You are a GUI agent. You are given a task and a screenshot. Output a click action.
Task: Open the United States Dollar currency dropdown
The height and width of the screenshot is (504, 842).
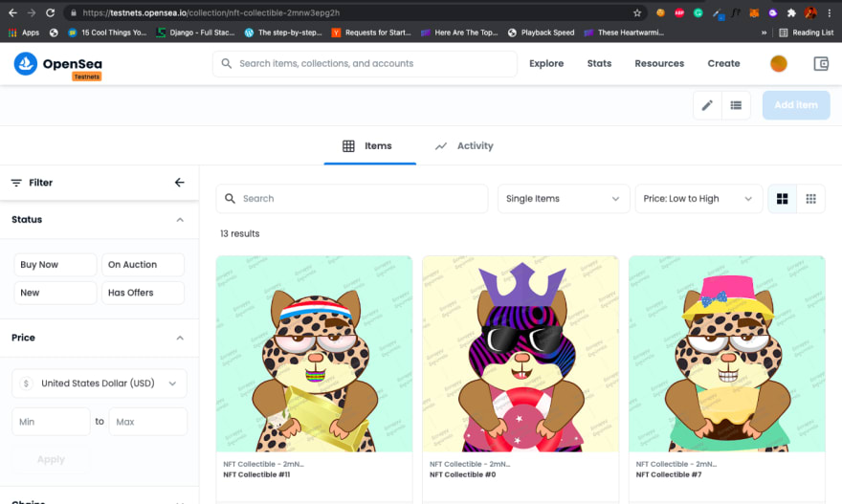click(x=100, y=383)
